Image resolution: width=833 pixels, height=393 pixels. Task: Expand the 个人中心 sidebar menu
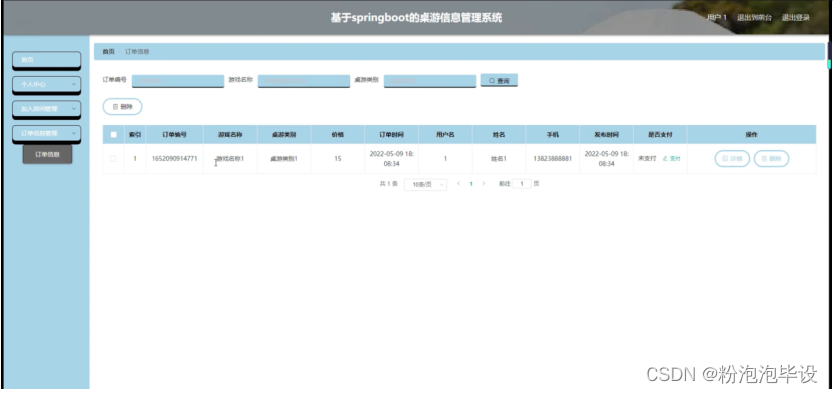pyautogui.click(x=46, y=84)
